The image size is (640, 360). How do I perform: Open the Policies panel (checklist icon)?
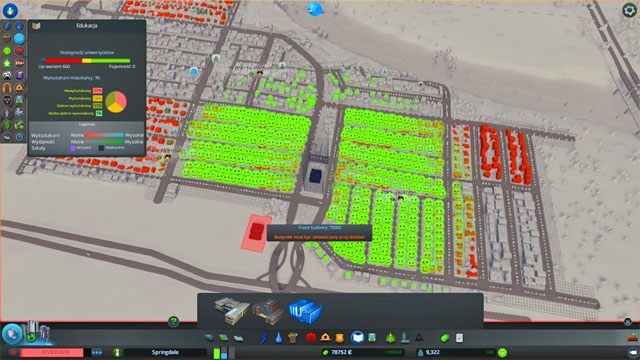(x=460, y=338)
